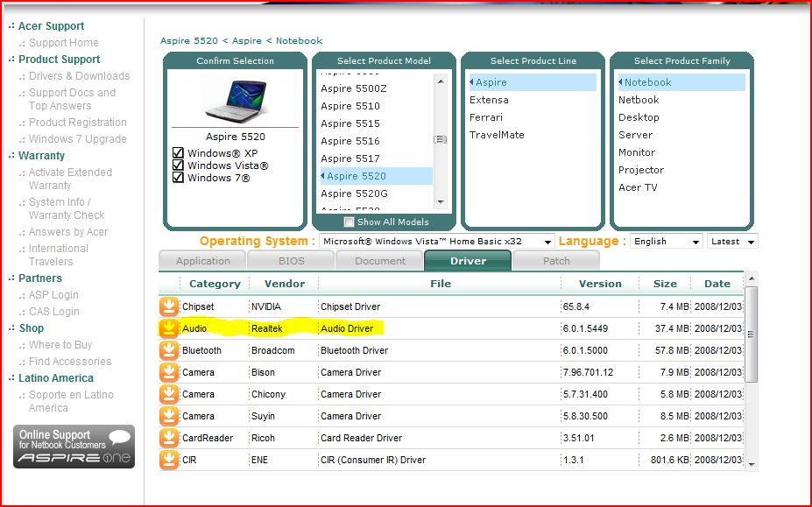Enable the Show All Models checkbox
The width and height of the screenshot is (812, 507).
pyautogui.click(x=349, y=222)
